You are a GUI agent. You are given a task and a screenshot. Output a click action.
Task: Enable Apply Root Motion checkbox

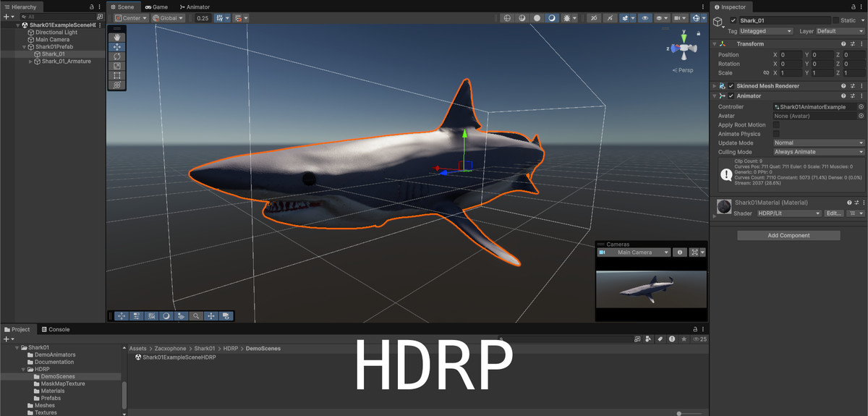(777, 125)
